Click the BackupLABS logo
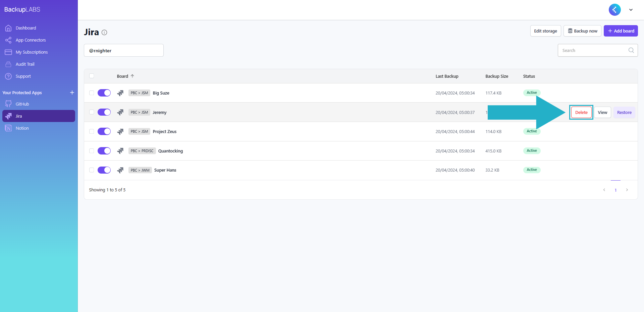Image resolution: width=644 pixels, height=312 pixels. pos(22,10)
